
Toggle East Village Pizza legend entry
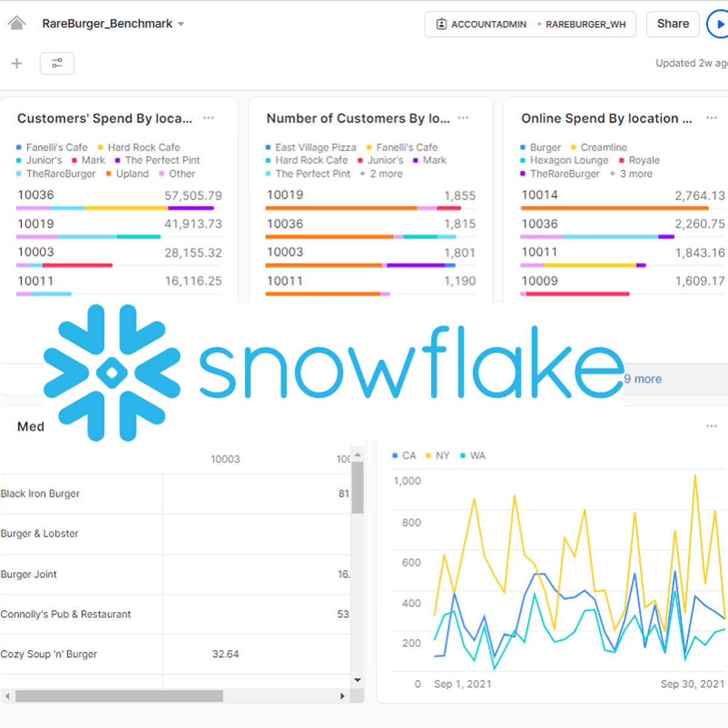[311, 147]
